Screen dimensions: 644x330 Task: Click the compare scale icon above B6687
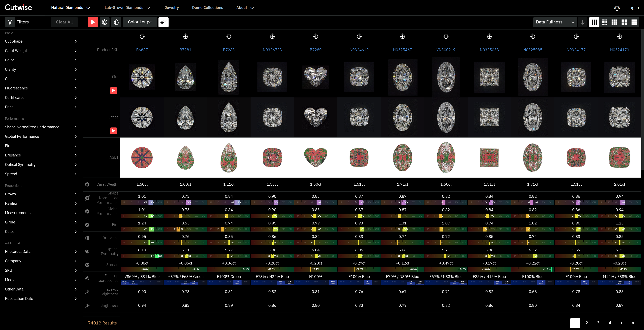[x=142, y=37]
